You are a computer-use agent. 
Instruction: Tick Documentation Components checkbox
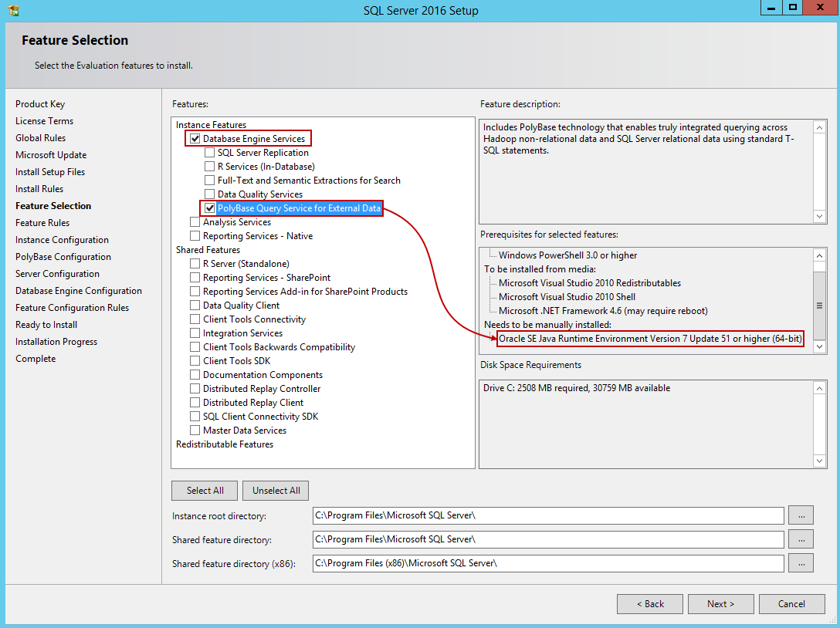pos(195,375)
